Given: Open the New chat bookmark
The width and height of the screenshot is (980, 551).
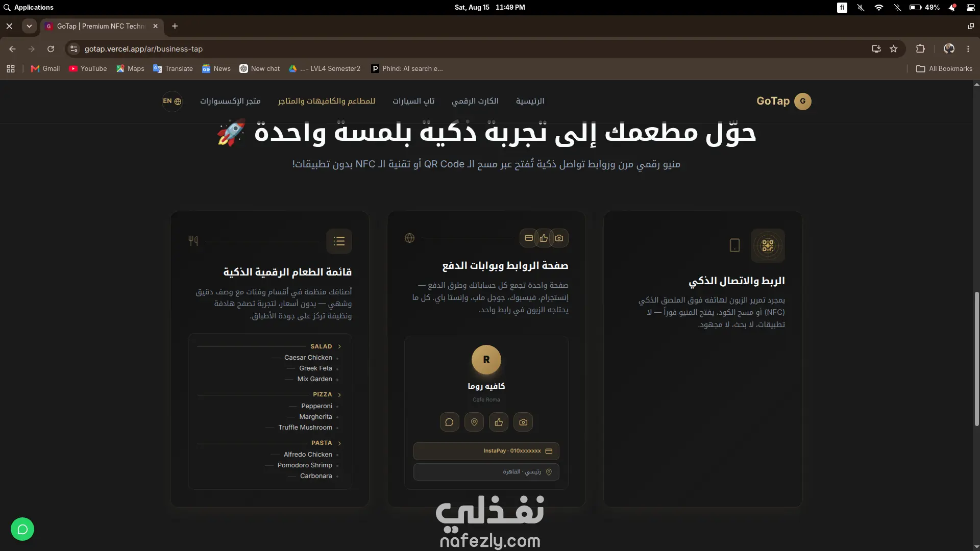Looking at the screenshot, I should pyautogui.click(x=260, y=69).
